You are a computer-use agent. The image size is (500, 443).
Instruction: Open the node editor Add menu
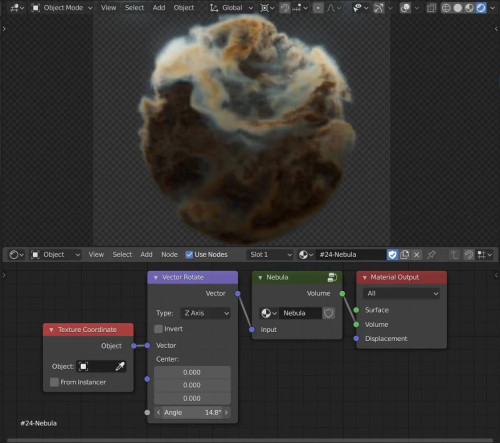pos(146,255)
